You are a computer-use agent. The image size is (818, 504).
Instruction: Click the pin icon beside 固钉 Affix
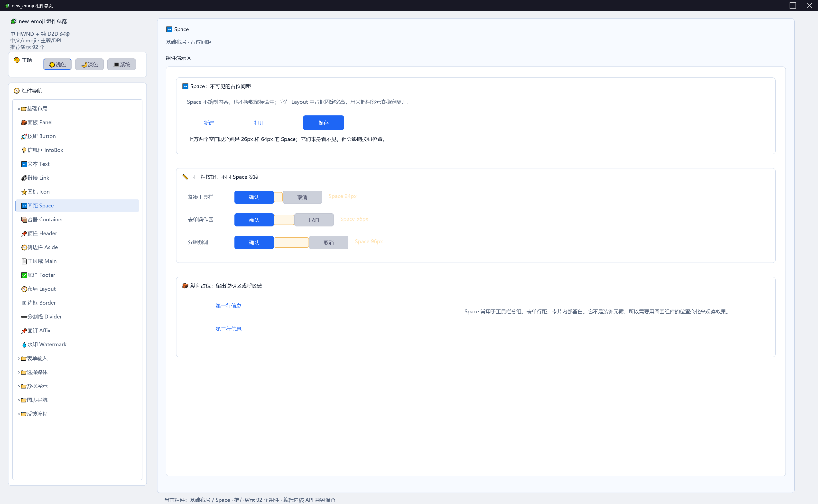click(24, 331)
